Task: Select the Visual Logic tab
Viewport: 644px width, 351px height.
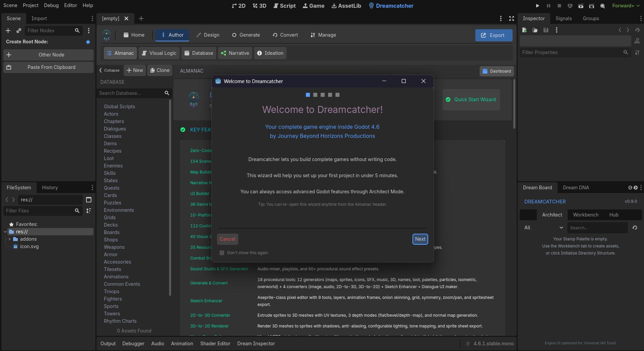Action: pos(159,53)
